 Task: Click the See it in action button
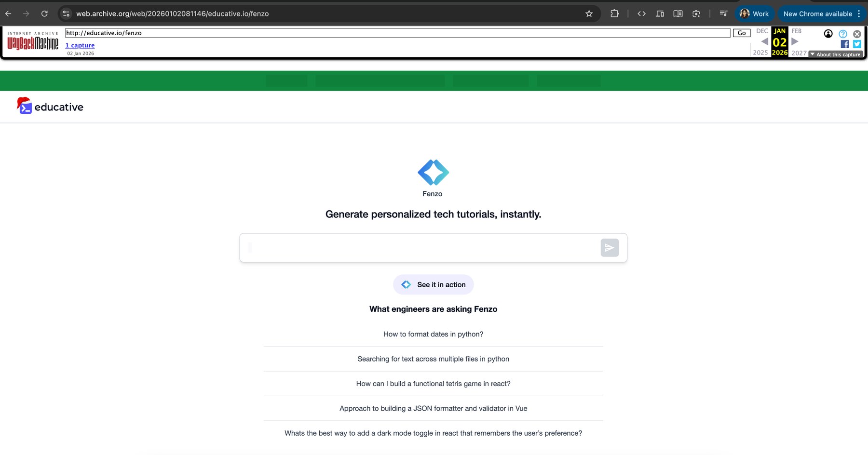point(433,284)
